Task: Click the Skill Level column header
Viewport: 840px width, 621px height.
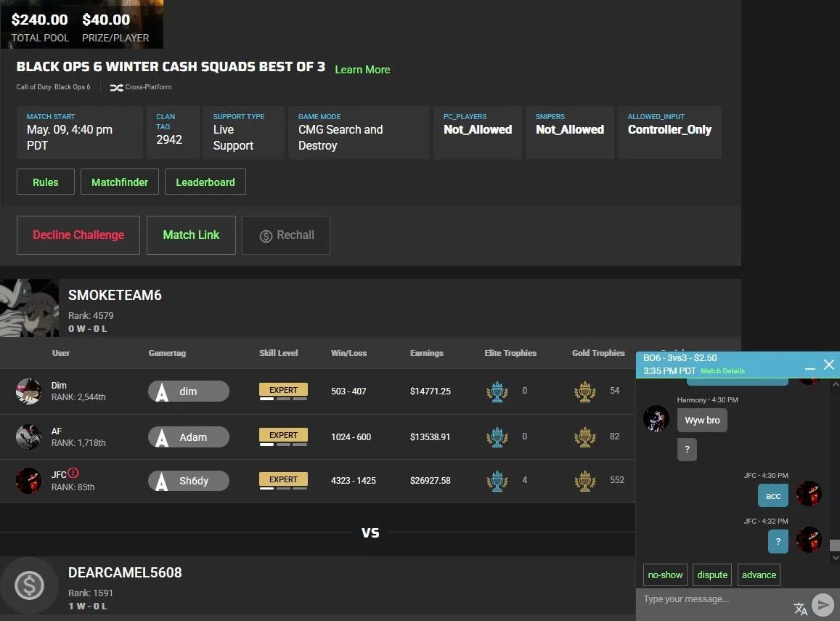Action: pyautogui.click(x=279, y=353)
